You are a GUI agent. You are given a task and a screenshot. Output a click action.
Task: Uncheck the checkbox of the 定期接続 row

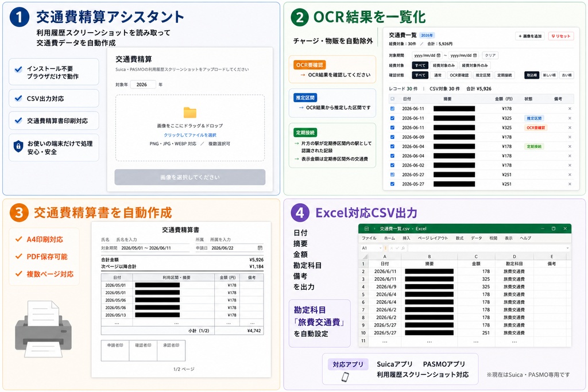(393, 146)
